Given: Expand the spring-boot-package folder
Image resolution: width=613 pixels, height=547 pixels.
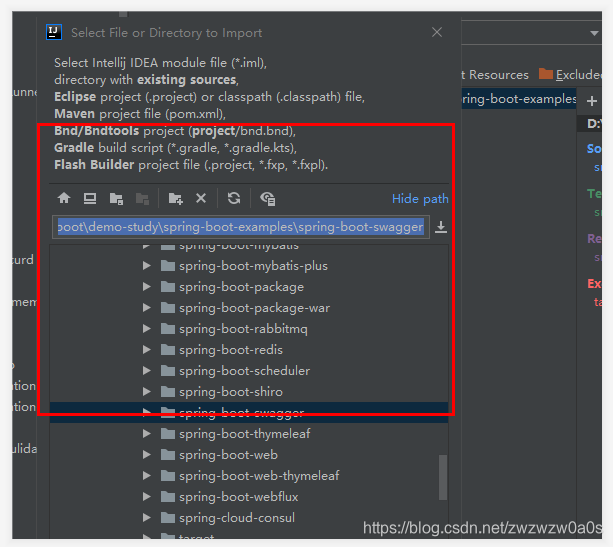Looking at the screenshot, I should [147, 287].
